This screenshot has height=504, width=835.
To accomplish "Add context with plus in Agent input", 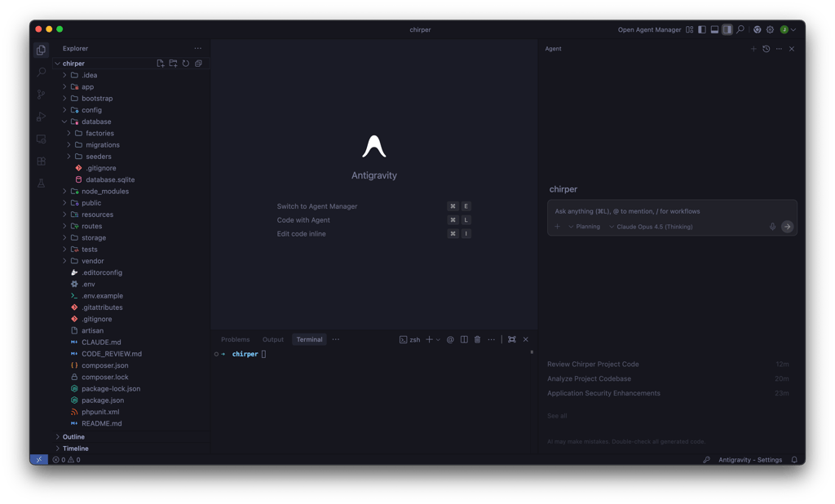I will click(x=557, y=227).
